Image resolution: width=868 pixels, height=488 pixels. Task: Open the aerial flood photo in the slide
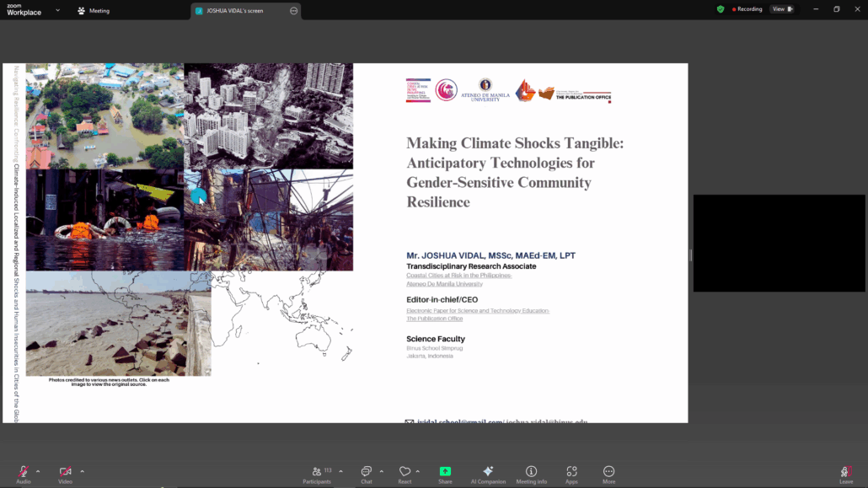(104, 115)
